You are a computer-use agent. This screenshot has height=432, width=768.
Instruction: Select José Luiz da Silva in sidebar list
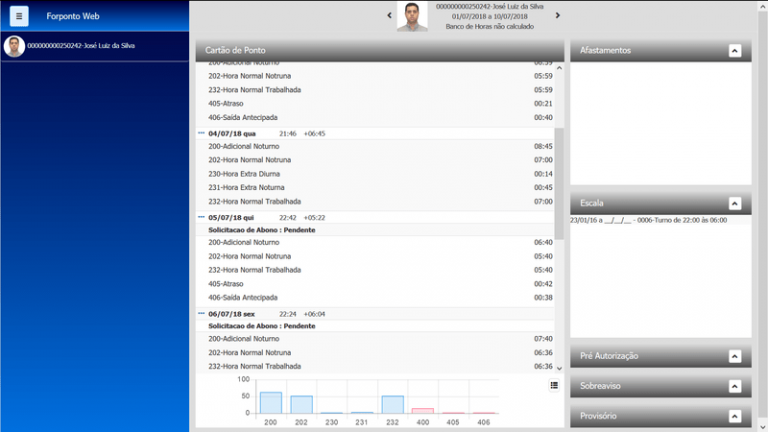(80, 46)
